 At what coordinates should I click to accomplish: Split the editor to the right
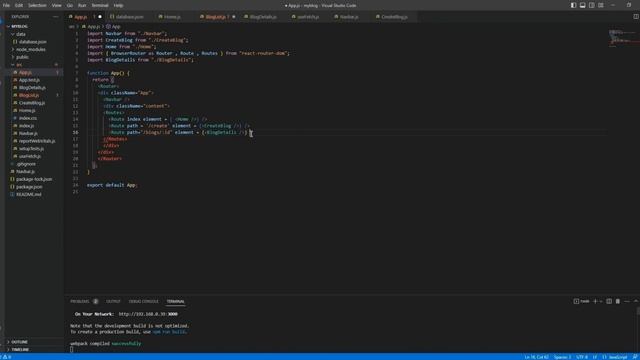[x=636, y=17]
